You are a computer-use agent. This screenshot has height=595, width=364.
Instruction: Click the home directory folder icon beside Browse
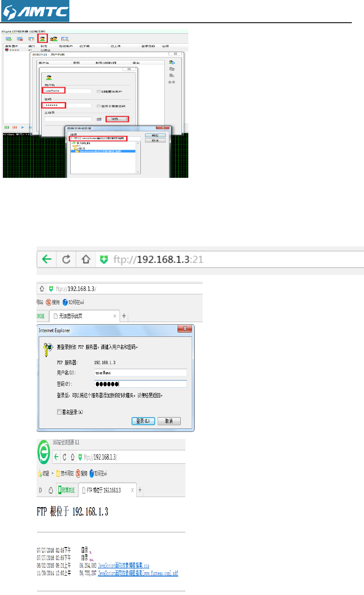(99, 119)
